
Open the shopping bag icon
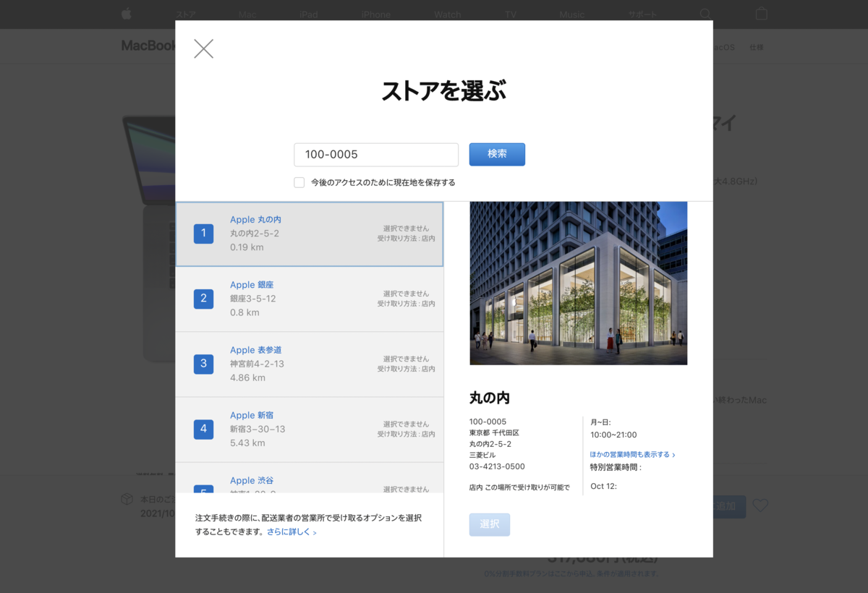click(761, 14)
